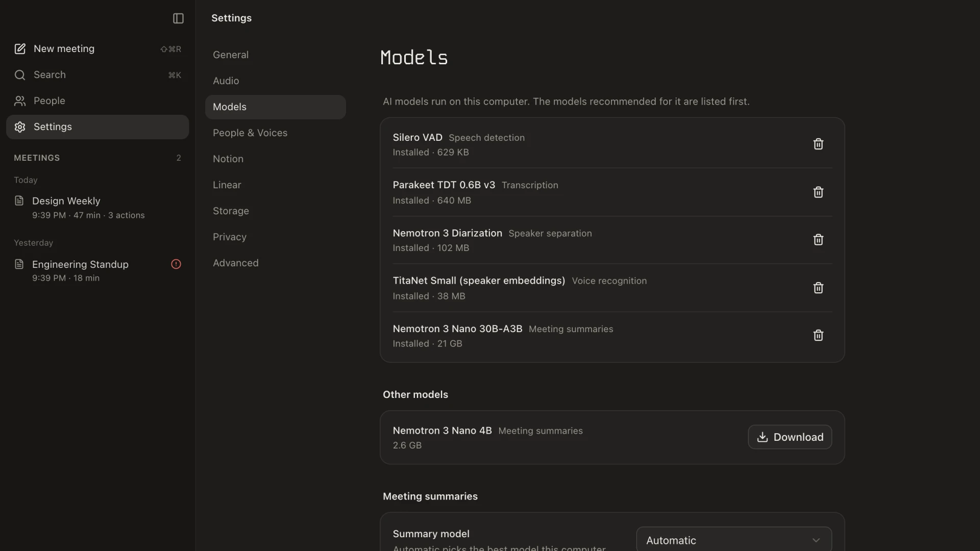Click the 'Voice recognition' label
Image resolution: width=980 pixels, height=551 pixels.
pyautogui.click(x=609, y=281)
